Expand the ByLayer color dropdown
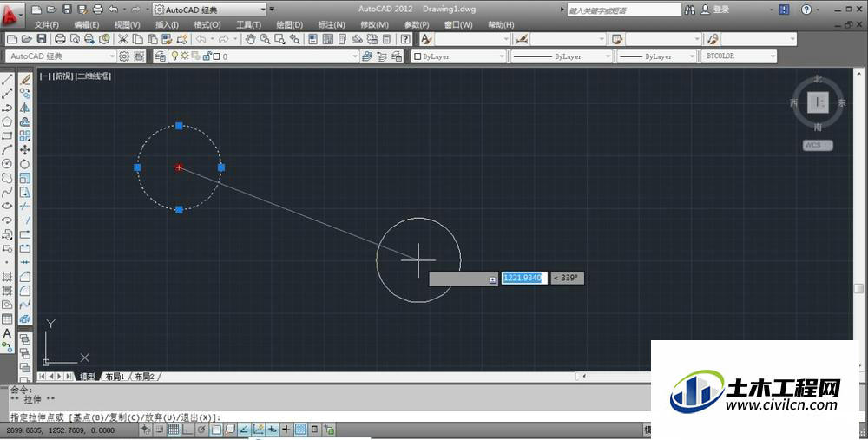Screen dimensions: 868x440 tap(459, 56)
